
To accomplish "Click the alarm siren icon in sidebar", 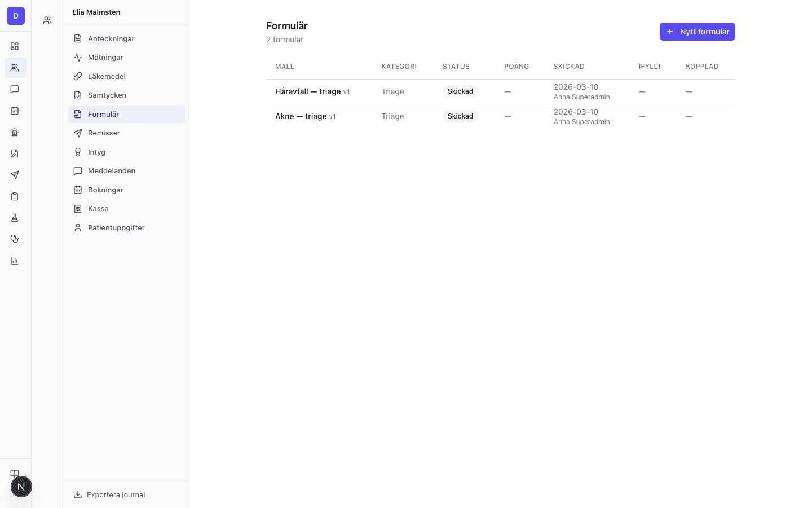I will coord(15,132).
